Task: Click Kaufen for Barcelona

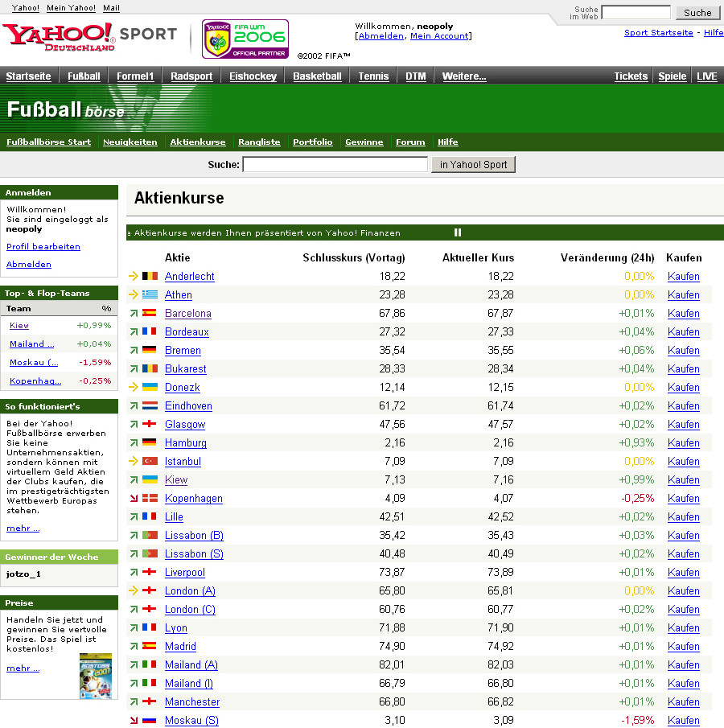Action: [683, 314]
